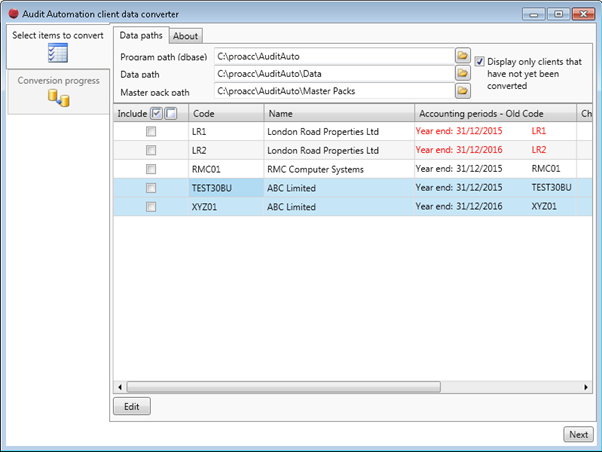Minimize the converter window
602x452 pixels.
point(534,14)
